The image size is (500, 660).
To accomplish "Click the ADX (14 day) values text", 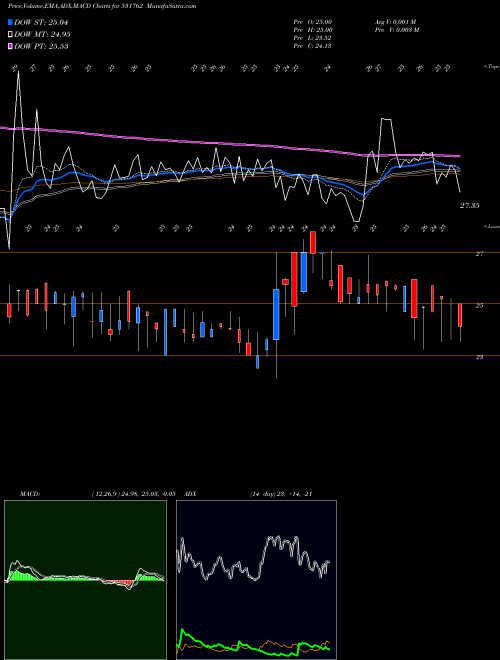I will [x=281, y=494].
